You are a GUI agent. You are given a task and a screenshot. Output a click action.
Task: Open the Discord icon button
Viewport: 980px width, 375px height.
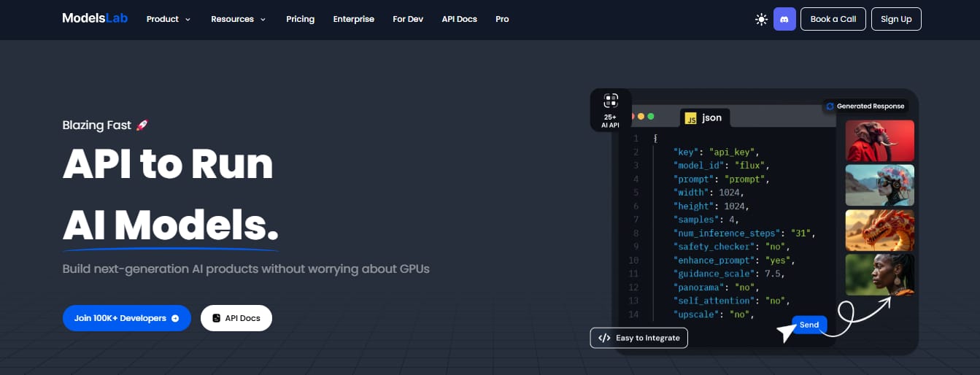[784, 19]
